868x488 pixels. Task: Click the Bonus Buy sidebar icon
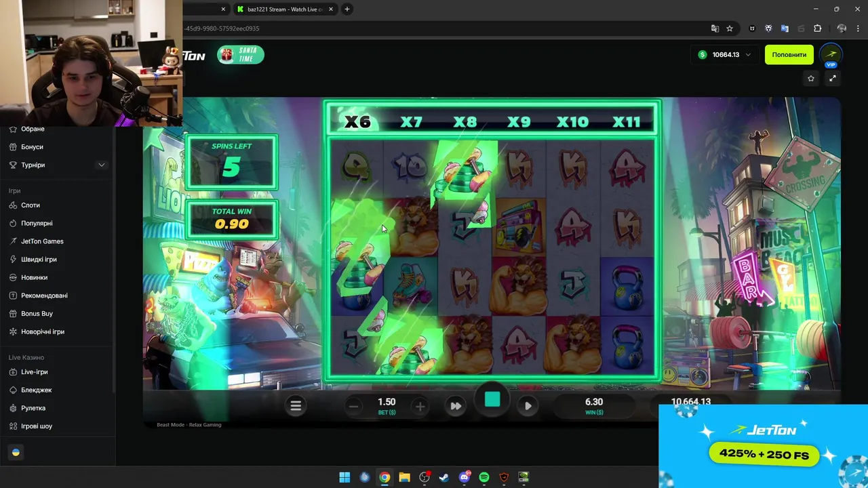(x=14, y=313)
